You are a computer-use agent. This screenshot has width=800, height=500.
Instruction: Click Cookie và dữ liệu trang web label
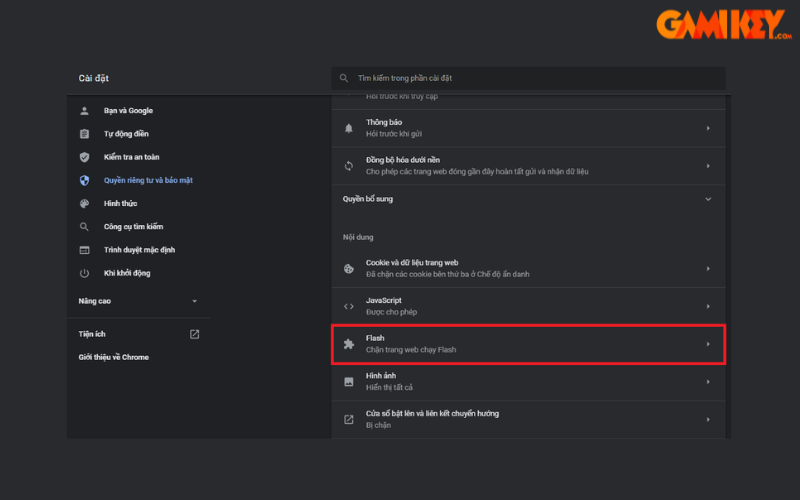point(412,263)
